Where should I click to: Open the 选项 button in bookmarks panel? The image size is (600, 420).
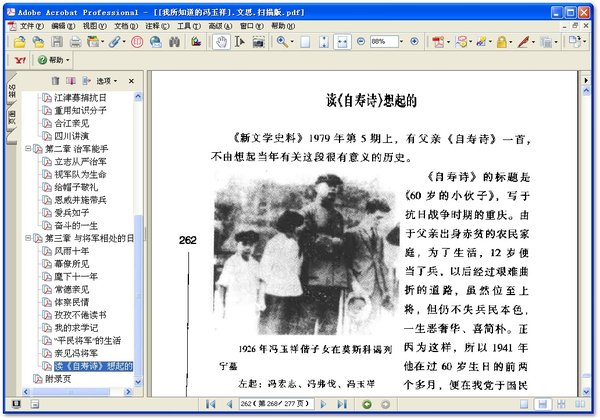point(106,81)
